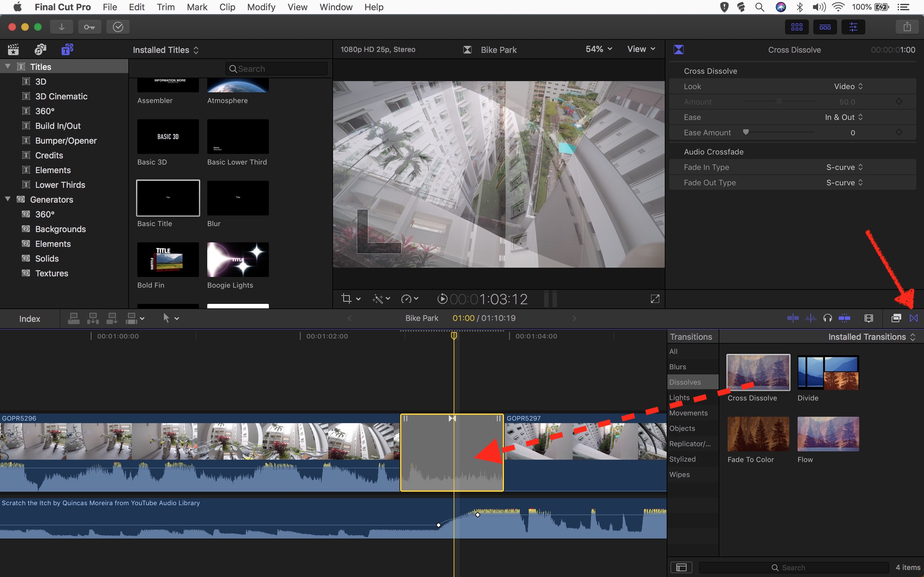Image resolution: width=924 pixels, height=577 pixels.
Task: Click the Keywords tool icon in toolbar
Action: coord(89,27)
